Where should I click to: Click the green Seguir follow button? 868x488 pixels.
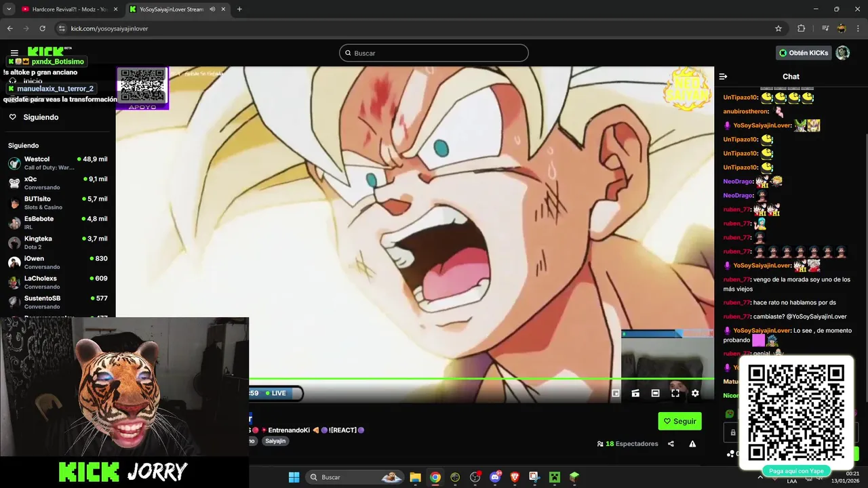click(679, 421)
